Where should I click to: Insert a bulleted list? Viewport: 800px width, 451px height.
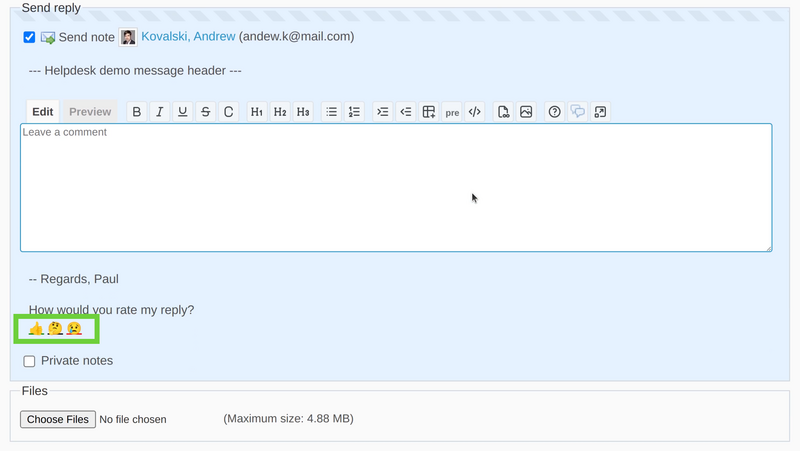tap(332, 112)
